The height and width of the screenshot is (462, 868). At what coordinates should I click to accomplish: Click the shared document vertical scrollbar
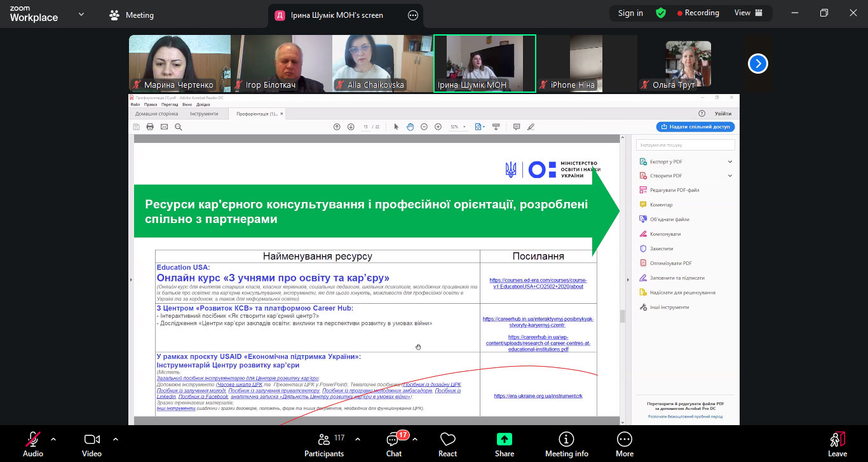pos(623,316)
